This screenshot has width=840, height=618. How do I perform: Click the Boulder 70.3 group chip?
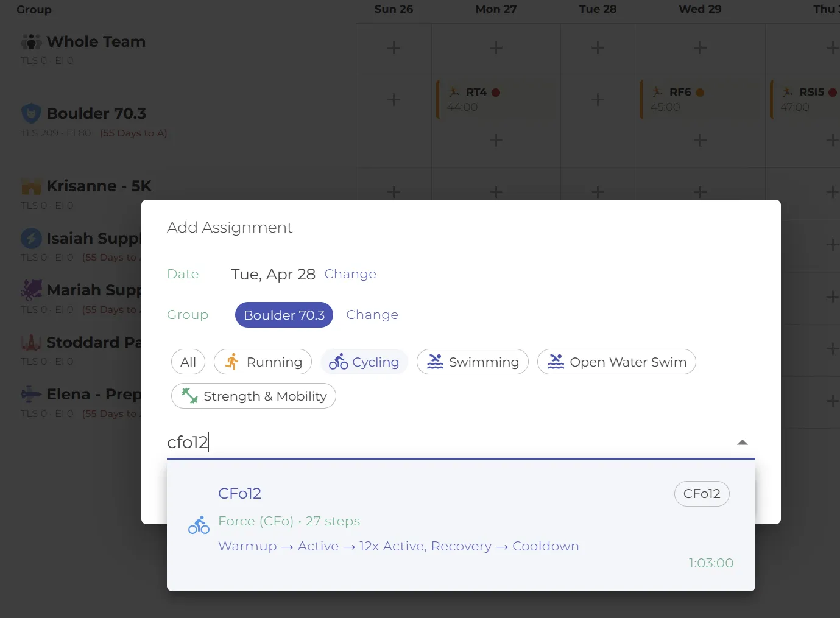(284, 315)
